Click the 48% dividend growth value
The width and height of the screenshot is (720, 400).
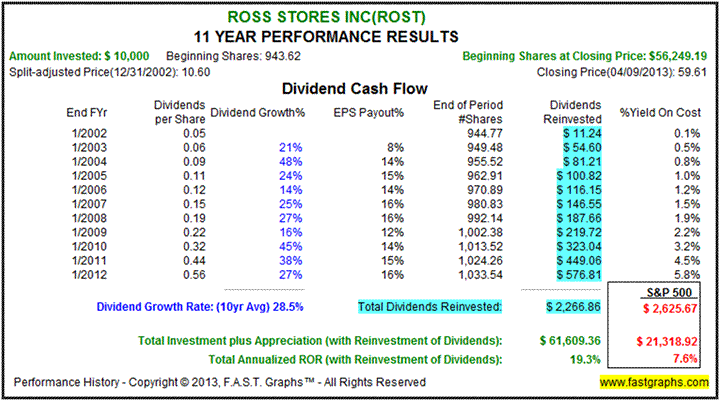click(291, 162)
